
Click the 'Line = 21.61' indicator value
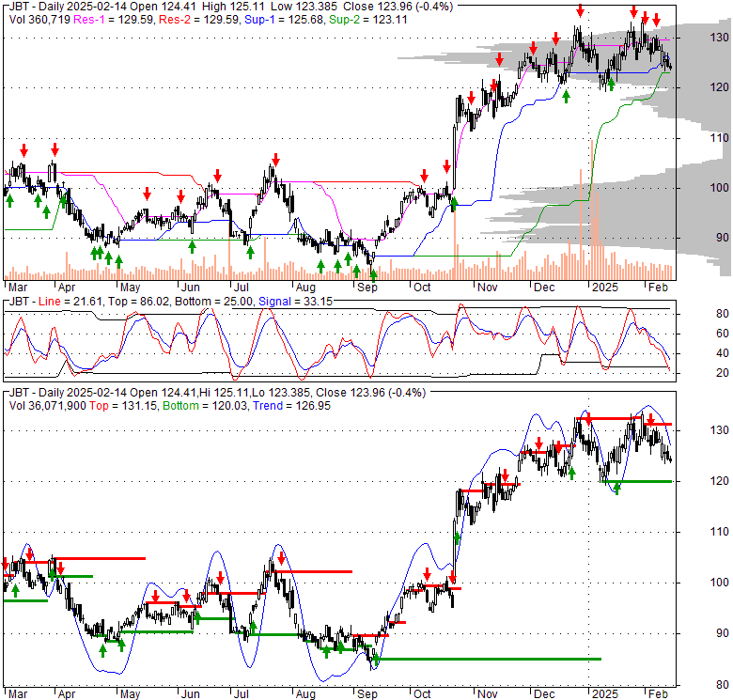point(70,302)
